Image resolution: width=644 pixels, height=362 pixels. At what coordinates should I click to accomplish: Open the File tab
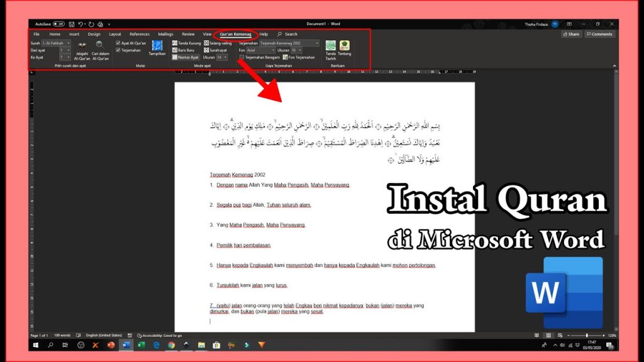36,34
